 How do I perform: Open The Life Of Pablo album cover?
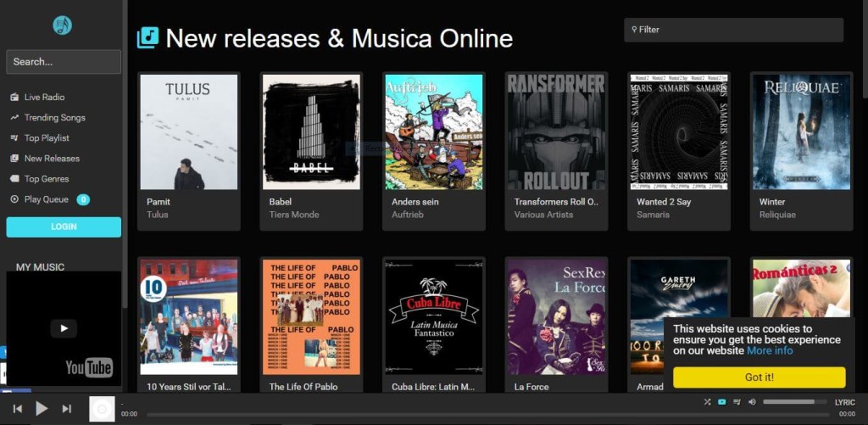point(312,317)
